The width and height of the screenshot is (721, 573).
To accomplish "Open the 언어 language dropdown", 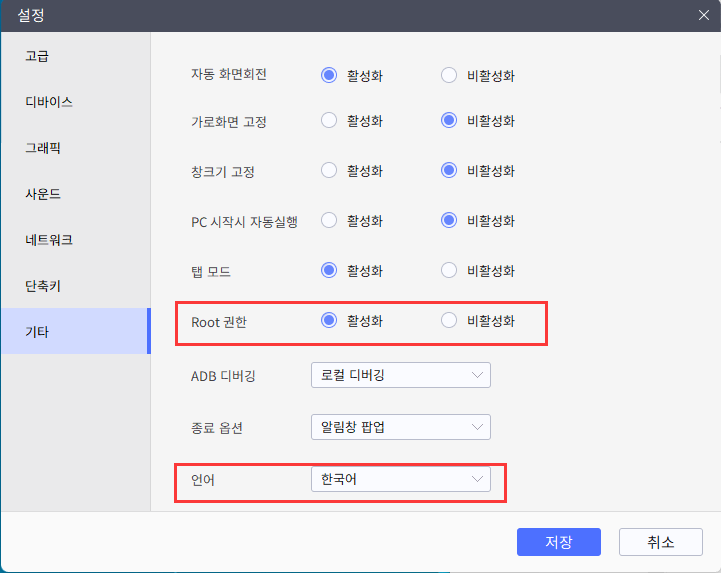I will click(400, 479).
